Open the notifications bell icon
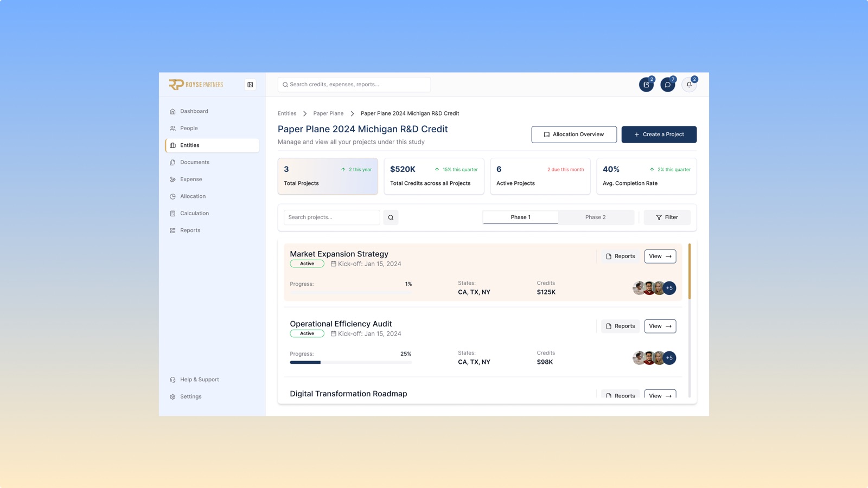 pos(689,85)
